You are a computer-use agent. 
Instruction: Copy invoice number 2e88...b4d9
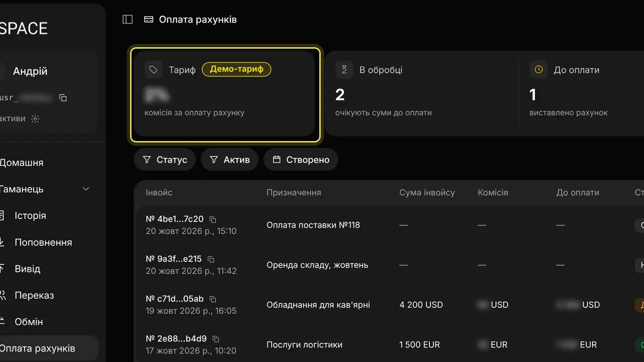(216, 339)
